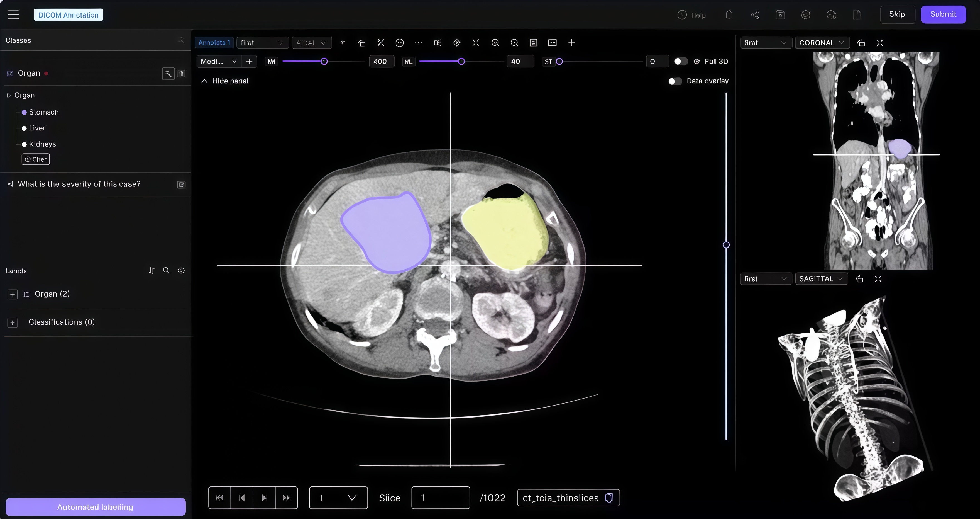Click the crossed-lines tool in the annotation toolbar

click(380, 43)
